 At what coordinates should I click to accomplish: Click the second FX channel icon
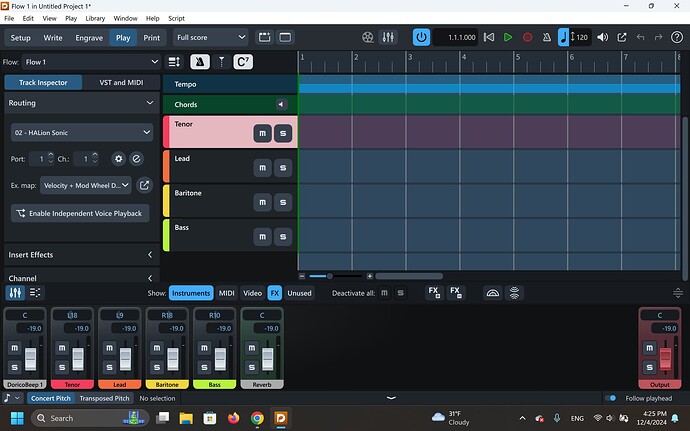pyautogui.click(x=455, y=292)
